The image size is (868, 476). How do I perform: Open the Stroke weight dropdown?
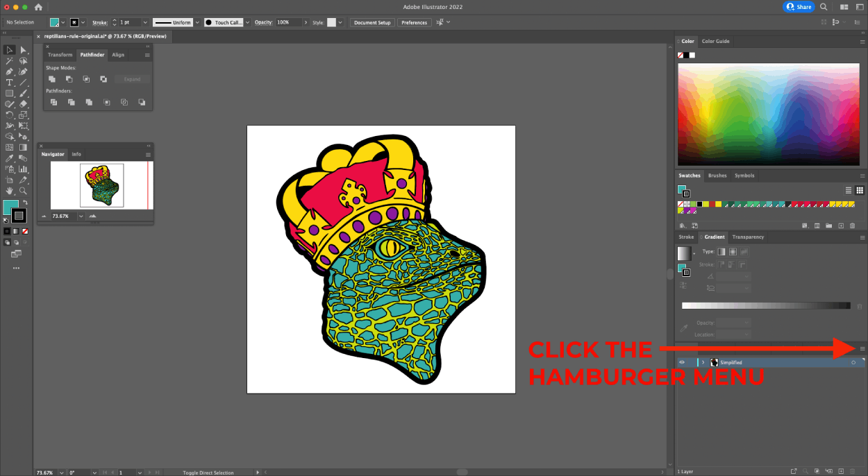[146, 22]
